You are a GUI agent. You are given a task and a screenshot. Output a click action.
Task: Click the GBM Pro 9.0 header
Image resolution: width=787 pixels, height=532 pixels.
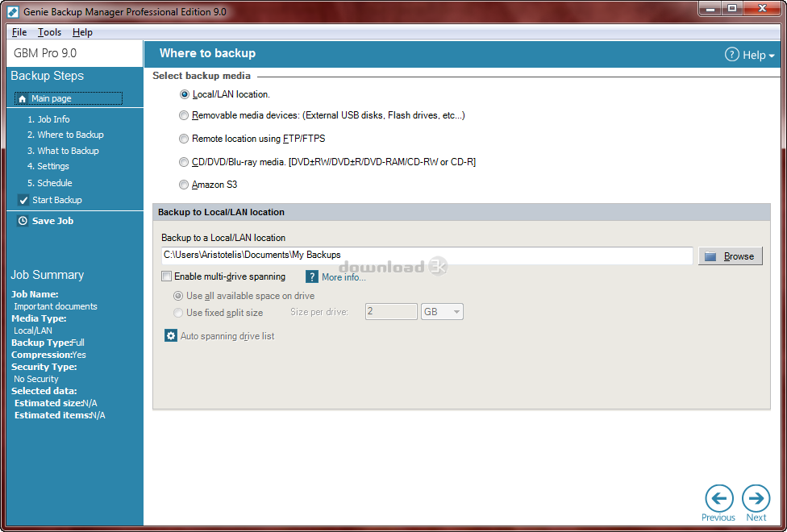coord(45,53)
